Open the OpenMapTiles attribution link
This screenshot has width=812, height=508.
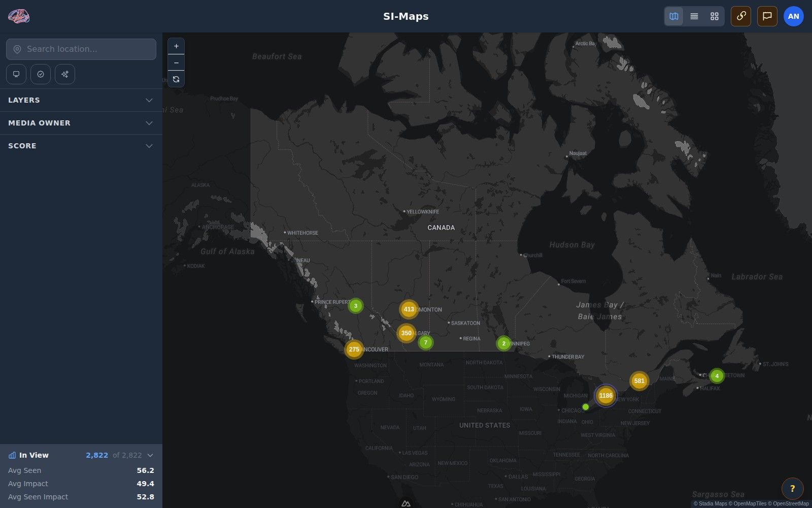750,504
